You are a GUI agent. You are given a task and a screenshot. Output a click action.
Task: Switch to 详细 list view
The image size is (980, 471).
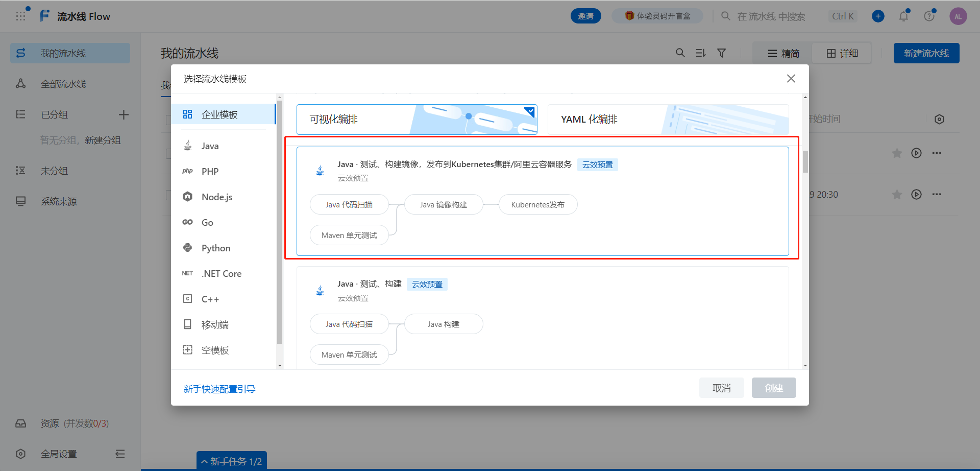click(842, 53)
